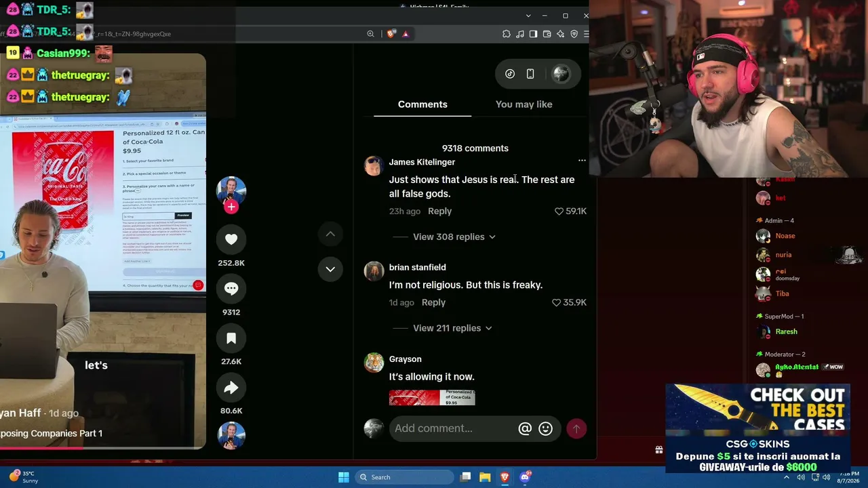This screenshot has height=488, width=868.
Task: Open the Brave VPN shield icon
Action: coord(574,34)
